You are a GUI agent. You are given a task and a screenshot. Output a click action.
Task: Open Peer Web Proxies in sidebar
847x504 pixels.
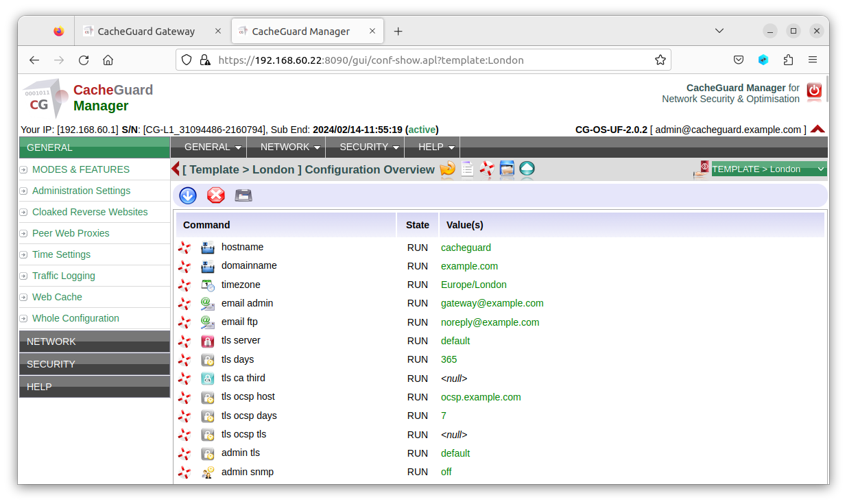71,233
